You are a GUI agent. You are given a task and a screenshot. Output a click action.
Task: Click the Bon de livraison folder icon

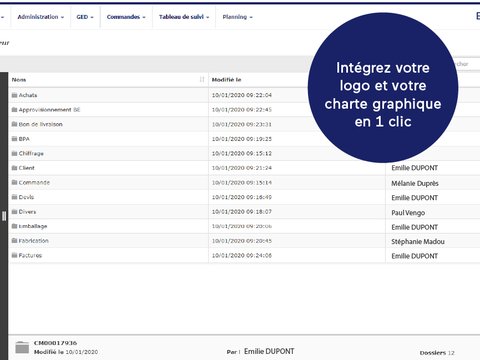(14, 124)
